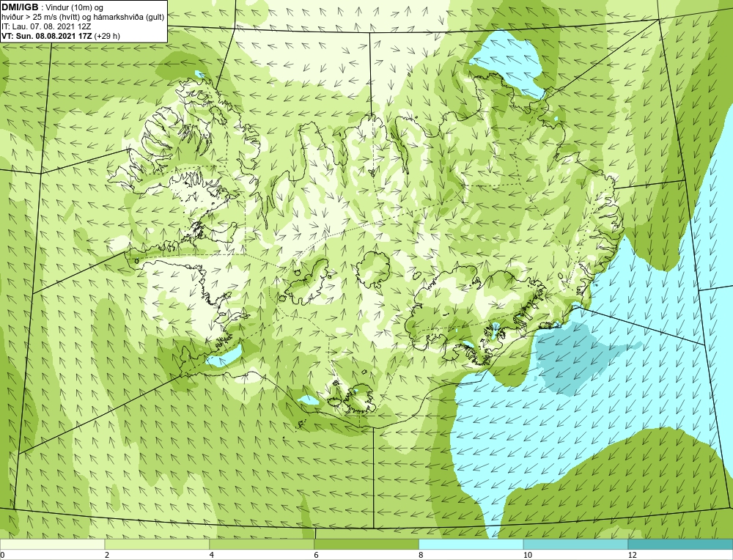The height and width of the screenshot is (560, 733).
Task: Click the legend scale label "8"
Action: (421, 555)
